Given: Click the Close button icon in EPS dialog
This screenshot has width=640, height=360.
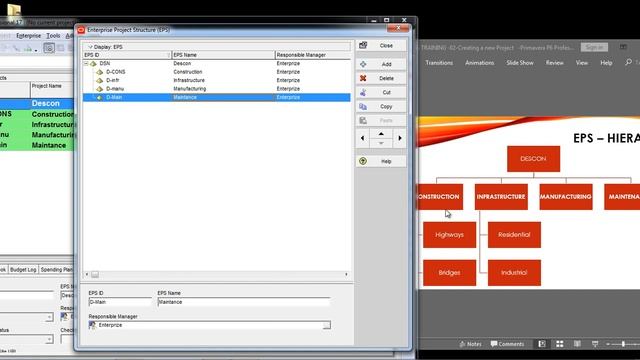Looking at the screenshot, I should point(363,45).
